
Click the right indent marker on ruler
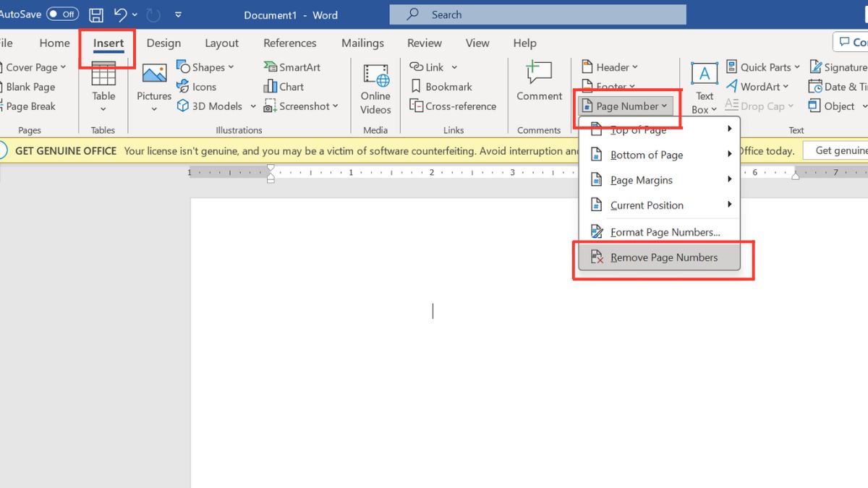[795, 176]
